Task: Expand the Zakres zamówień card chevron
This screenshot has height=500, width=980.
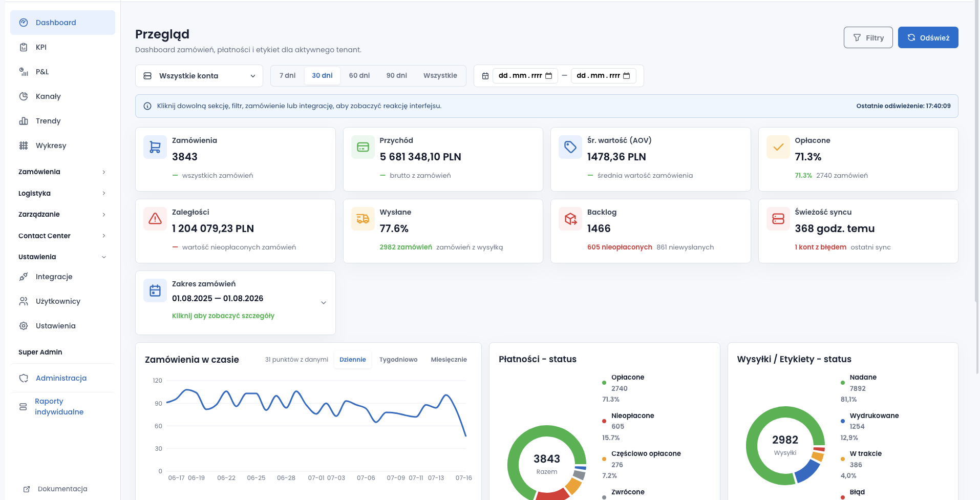Action: pos(324,303)
